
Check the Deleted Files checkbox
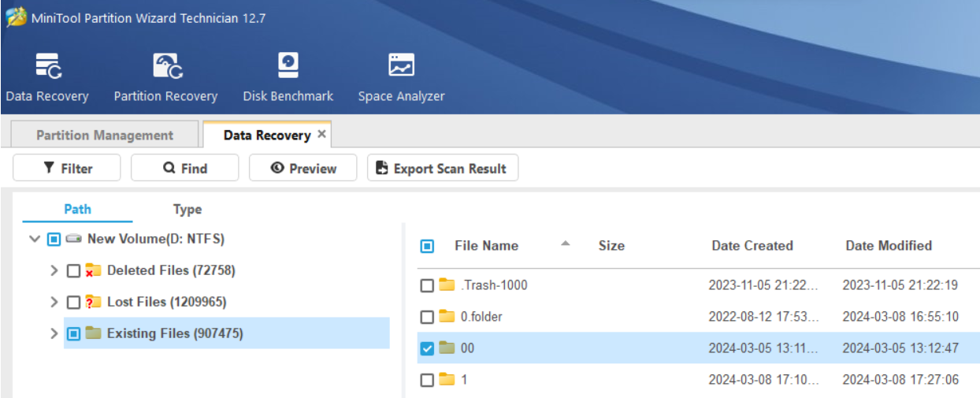[x=73, y=270]
